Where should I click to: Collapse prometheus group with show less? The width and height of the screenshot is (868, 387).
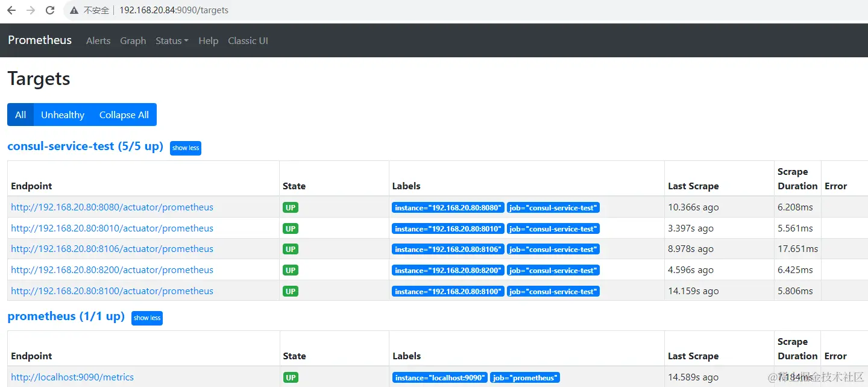[x=147, y=318]
